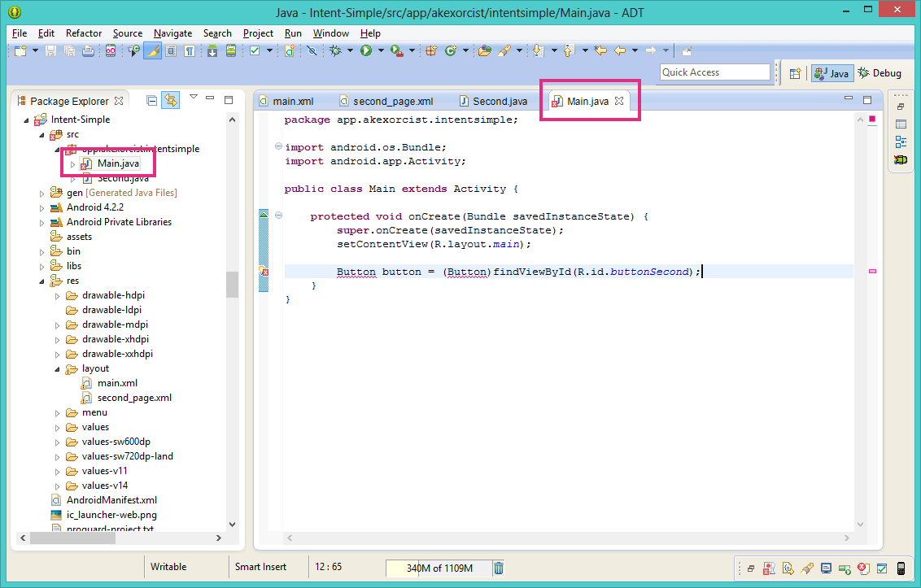The image size is (921, 588).
Task: Click the New Java Package icon
Action: [431, 51]
